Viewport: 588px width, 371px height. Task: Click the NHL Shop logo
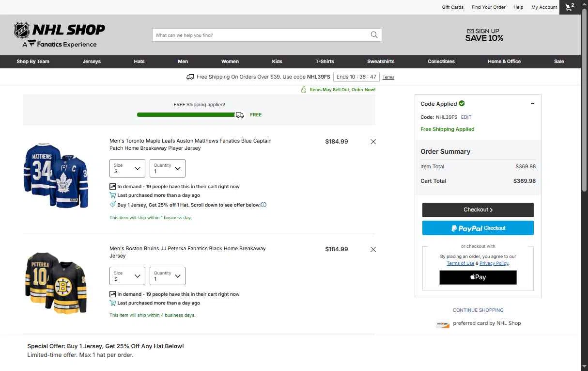[x=60, y=35]
